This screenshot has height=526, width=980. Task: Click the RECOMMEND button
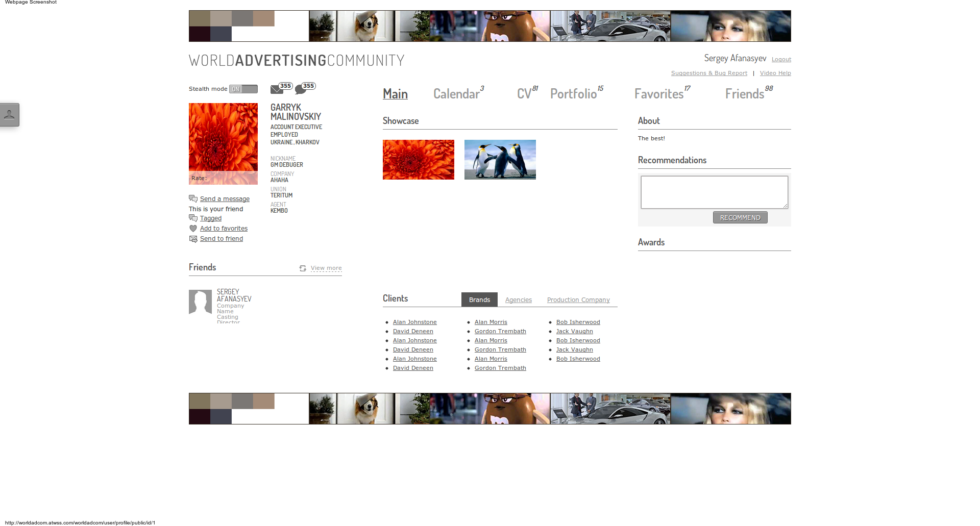(x=740, y=217)
